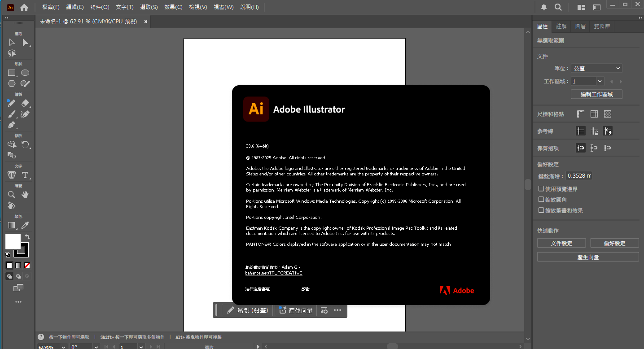Show grid icon in properties panel
This screenshot has width=644, height=349.
(x=594, y=114)
